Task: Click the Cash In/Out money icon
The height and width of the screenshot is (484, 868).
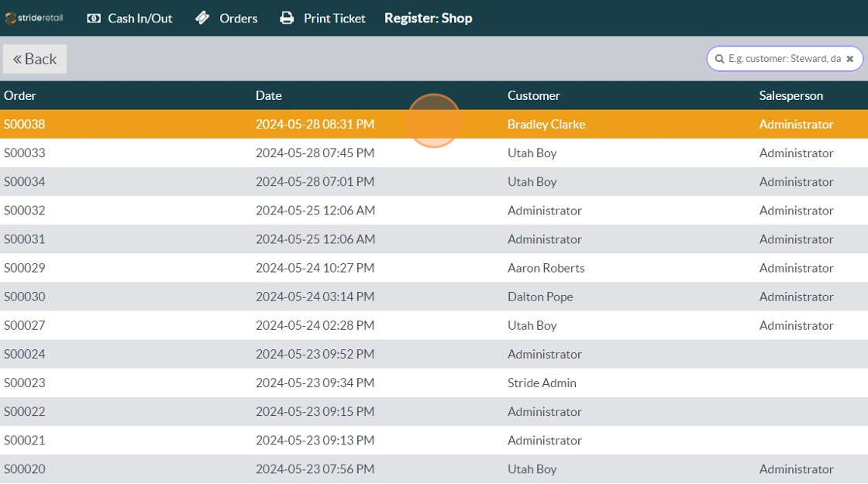Action: point(94,18)
